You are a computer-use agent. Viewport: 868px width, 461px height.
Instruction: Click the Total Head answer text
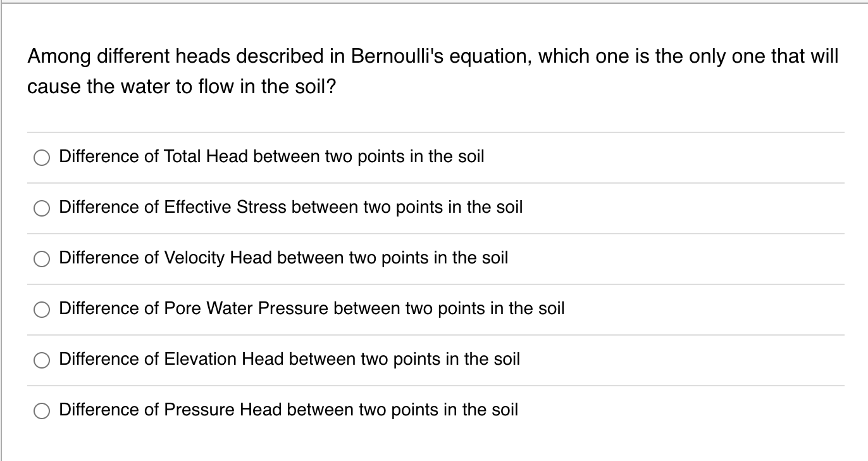tap(271, 157)
